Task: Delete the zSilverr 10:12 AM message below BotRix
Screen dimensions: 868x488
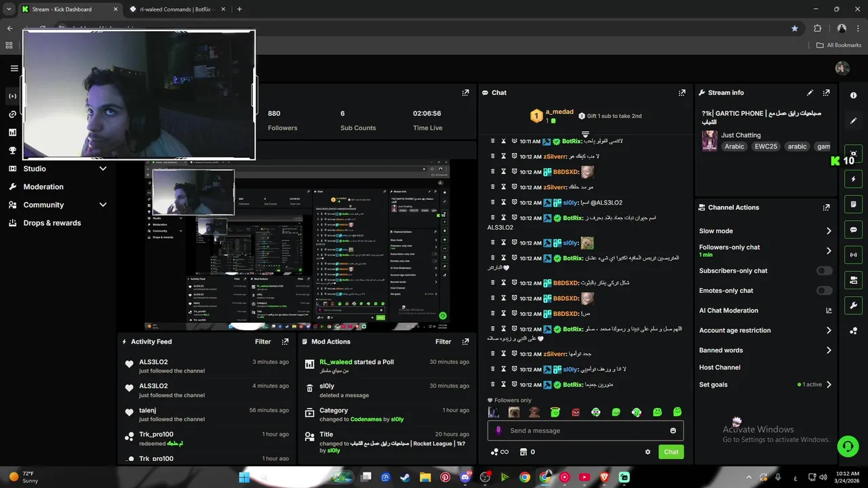Action: coord(492,156)
